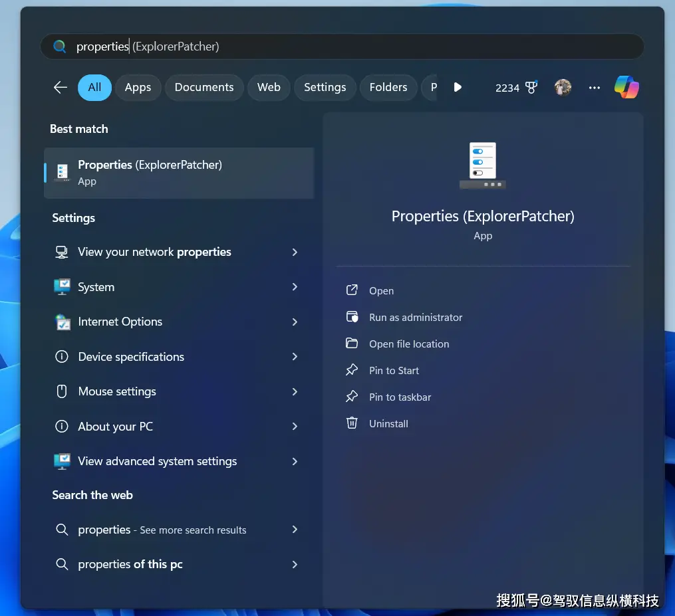Click the Device specifications info icon
Image resolution: width=675 pixels, height=616 pixels.
point(62,357)
